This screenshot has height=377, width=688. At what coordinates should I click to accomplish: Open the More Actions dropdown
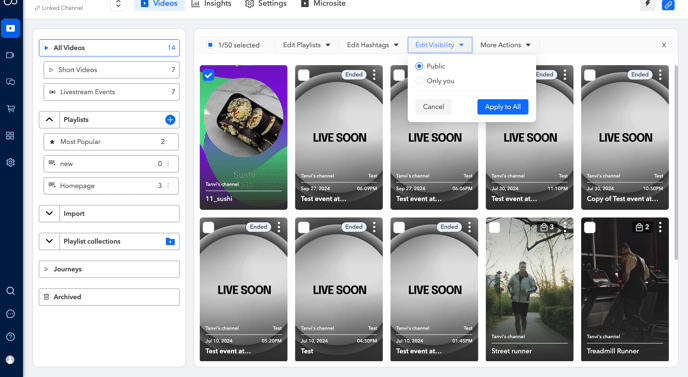point(505,45)
